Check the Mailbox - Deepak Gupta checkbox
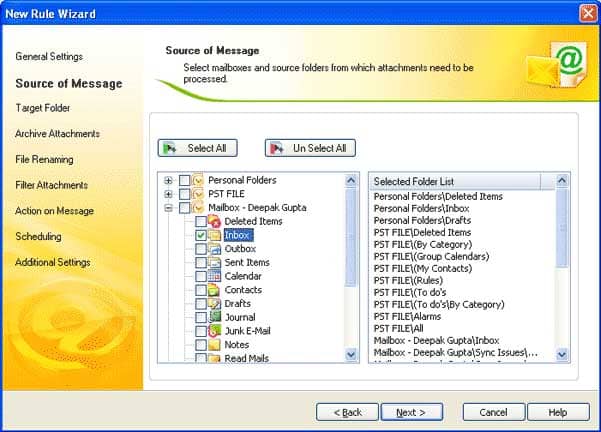The image size is (601, 432). (x=185, y=208)
